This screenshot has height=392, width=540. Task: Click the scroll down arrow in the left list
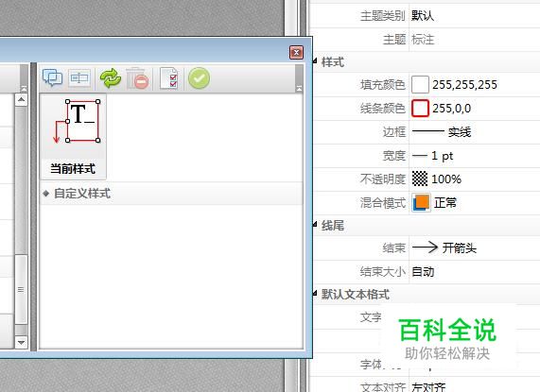(x=21, y=342)
